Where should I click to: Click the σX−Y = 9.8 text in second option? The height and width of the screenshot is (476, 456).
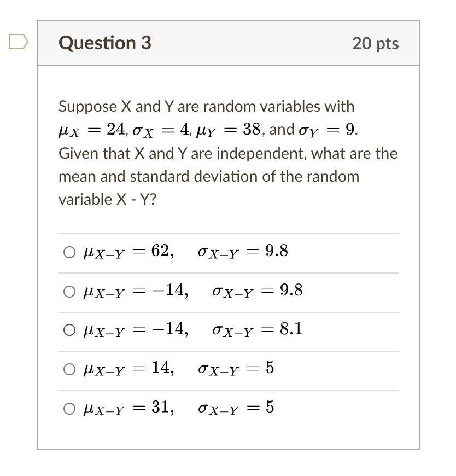[x=258, y=291]
